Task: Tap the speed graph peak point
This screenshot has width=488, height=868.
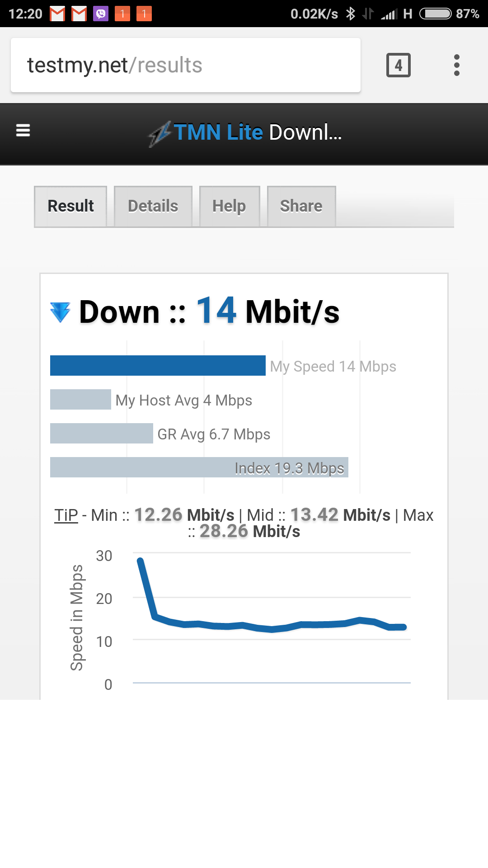Action: pyautogui.click(x=141, y=561)
